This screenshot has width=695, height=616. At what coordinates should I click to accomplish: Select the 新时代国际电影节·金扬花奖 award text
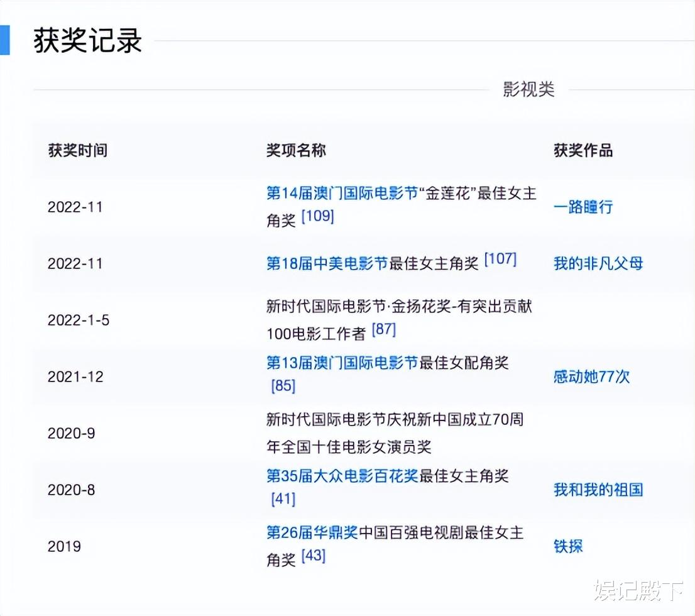coord(359,307)
